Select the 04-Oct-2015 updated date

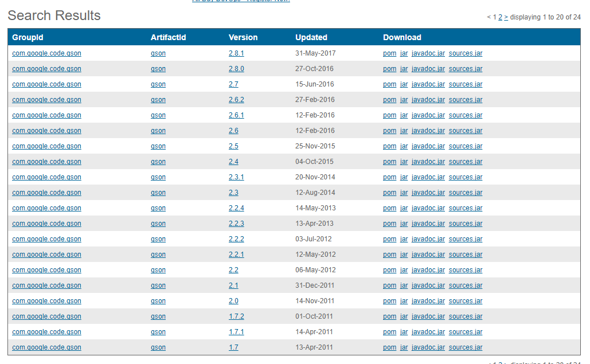[314, 162]
